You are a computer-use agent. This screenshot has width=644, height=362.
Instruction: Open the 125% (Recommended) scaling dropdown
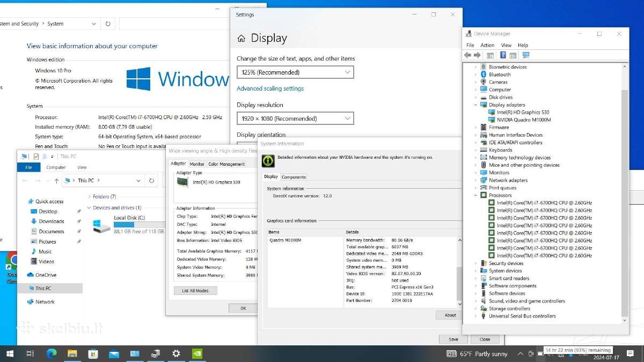point(295,72)
